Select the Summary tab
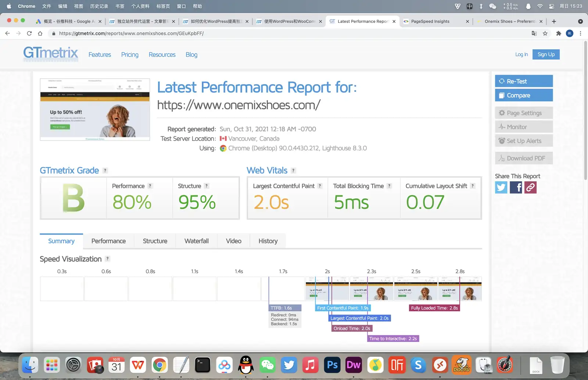 pyautogui.click(x=61, y=241)
